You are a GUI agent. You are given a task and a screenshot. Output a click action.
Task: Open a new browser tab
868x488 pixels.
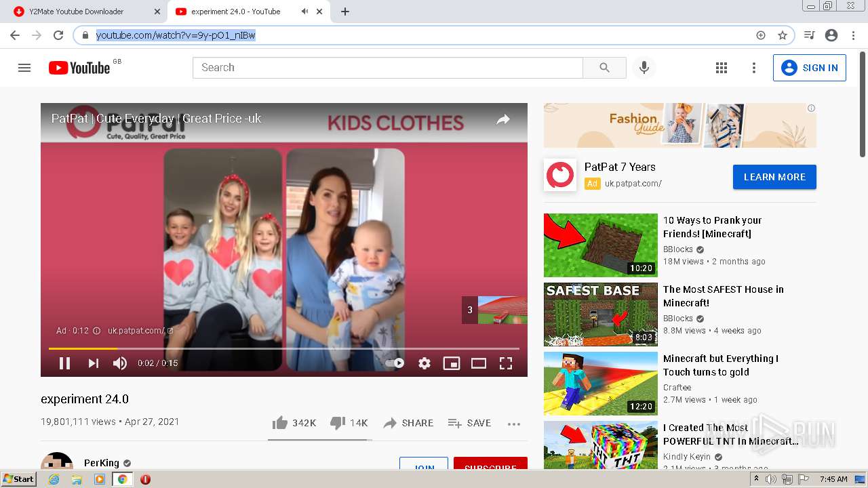pyautogui.click(x=345, y=12)
